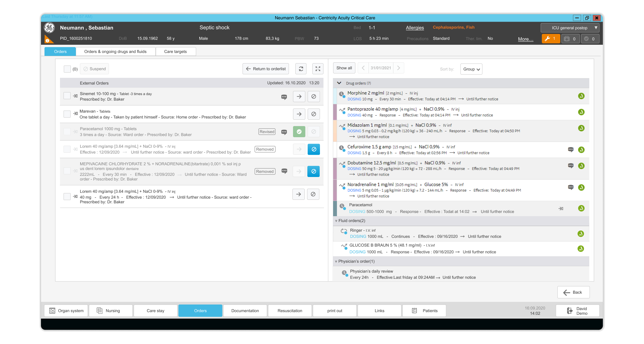This screenshot has width=644, height=344.
Task: Click green status icon for Morphine 2 mg/ml
Action: (x=581, y=96)
